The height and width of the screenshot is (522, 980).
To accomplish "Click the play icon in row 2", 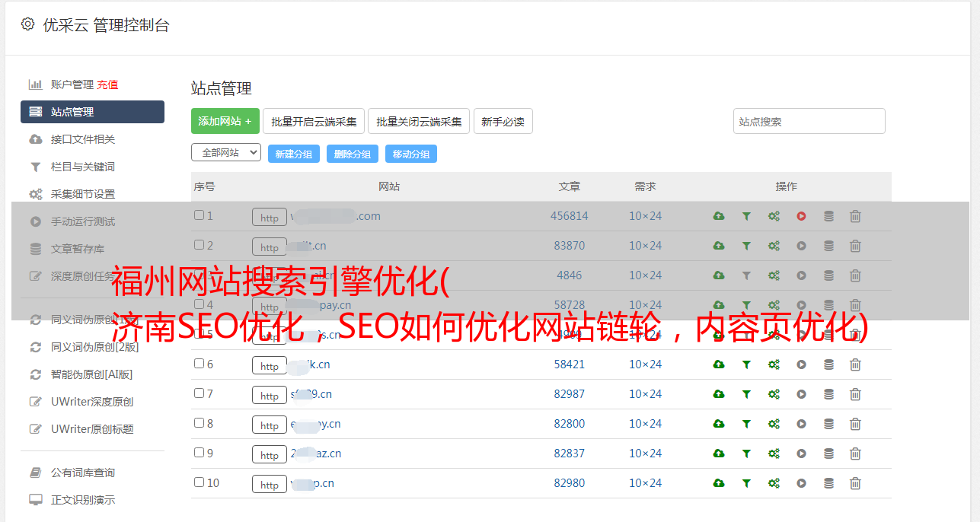I will coord(801,246).
